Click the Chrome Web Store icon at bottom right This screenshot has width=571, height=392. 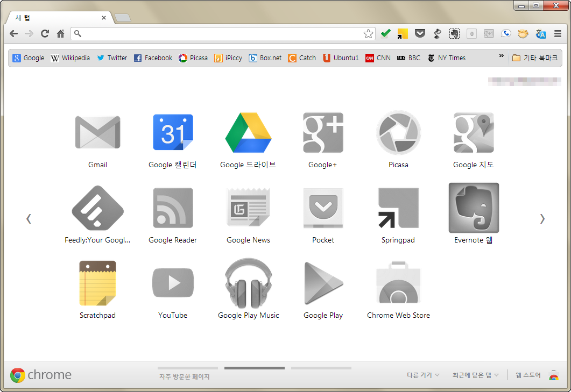(554, 375)
